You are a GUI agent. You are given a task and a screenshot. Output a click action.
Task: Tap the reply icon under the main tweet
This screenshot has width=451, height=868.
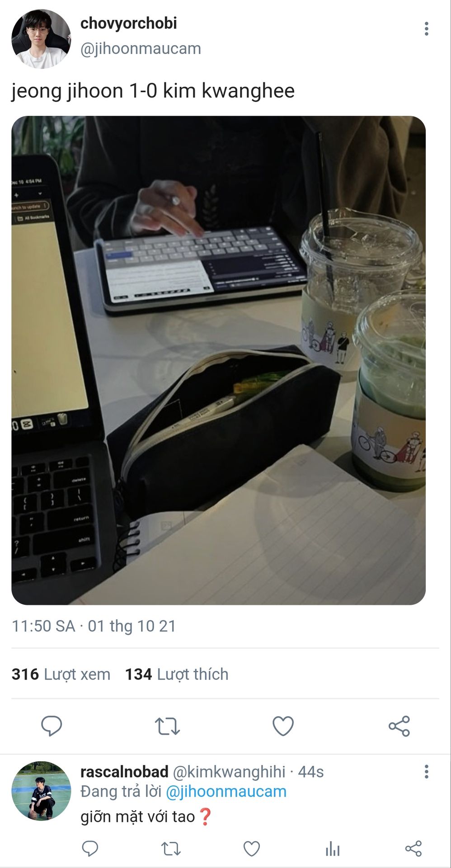pyautogui.click(x=52, y=726)
